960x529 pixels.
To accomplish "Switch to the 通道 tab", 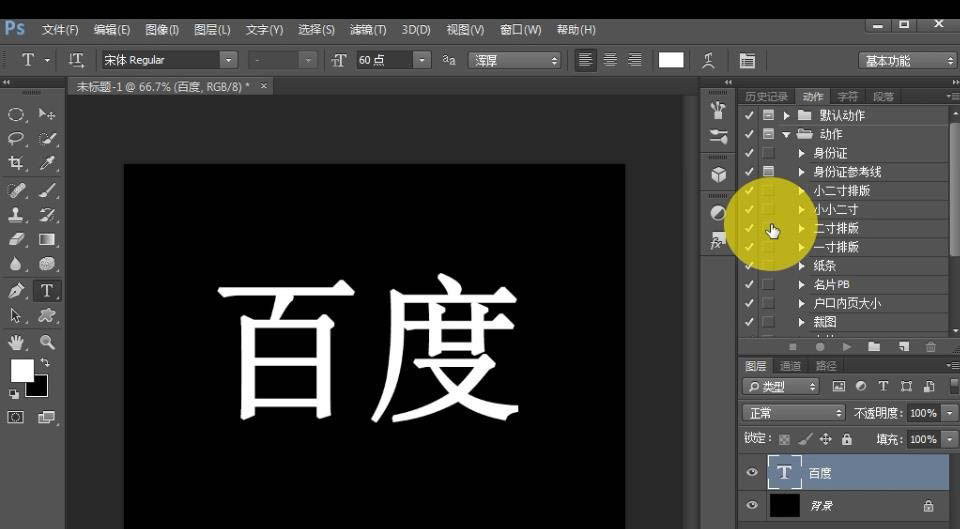I will 790,366.
